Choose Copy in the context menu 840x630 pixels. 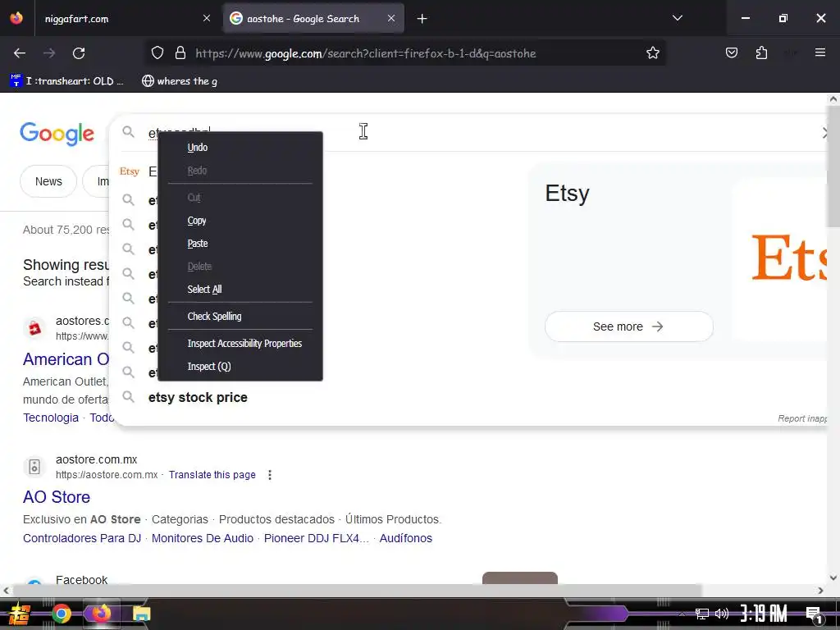click(x=240, y=220)
